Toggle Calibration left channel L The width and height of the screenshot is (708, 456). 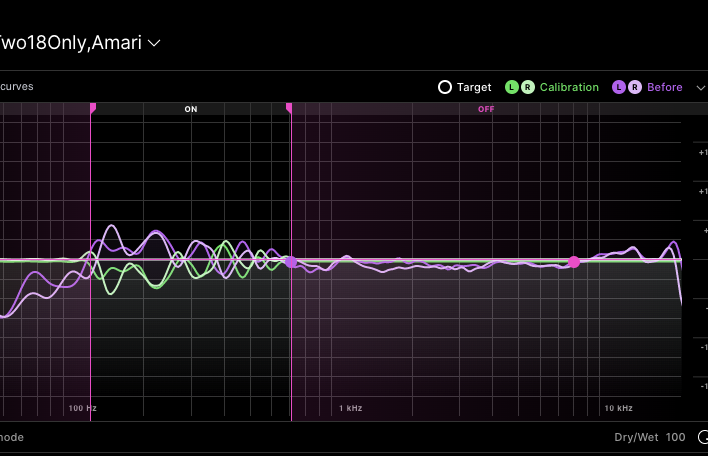[x=512, y=87]
